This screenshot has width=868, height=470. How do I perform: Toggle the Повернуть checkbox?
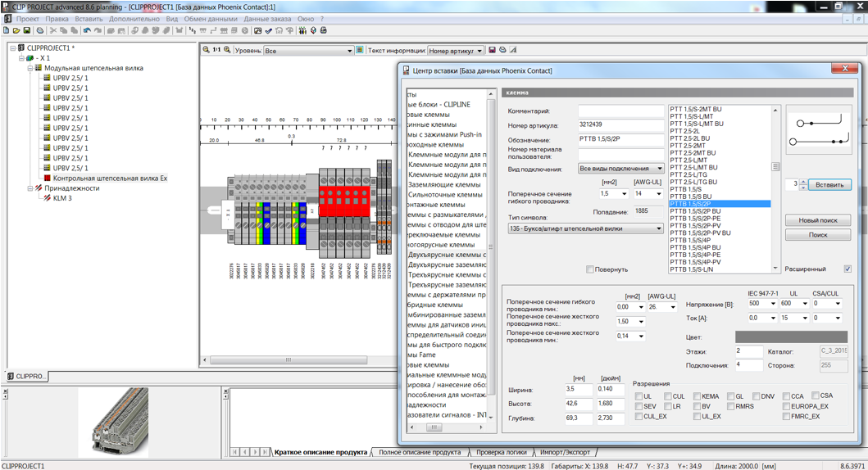589,269
